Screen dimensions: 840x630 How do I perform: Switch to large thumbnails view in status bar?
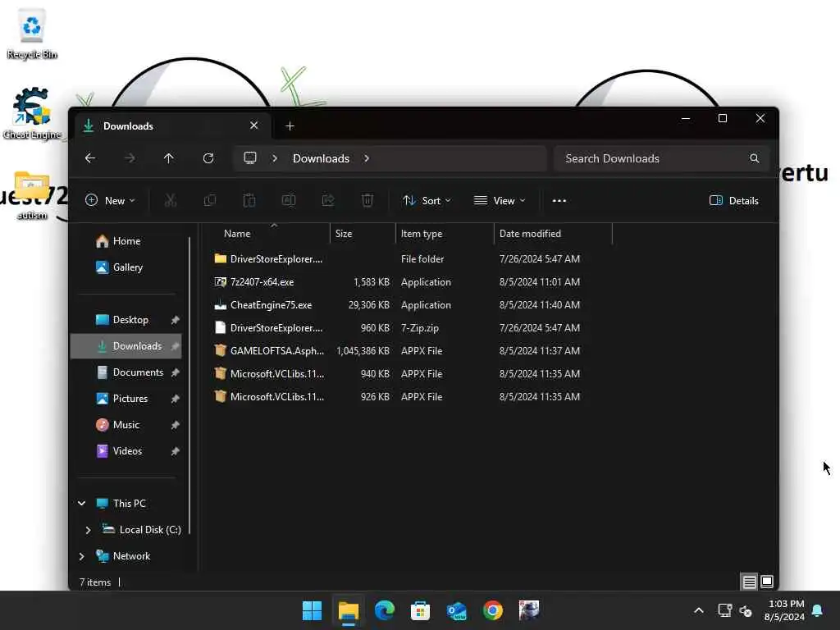pos(767,582)
